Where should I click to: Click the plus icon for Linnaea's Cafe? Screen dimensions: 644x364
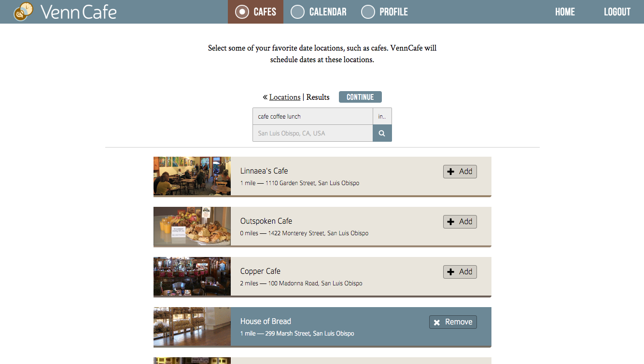(451, 172)
